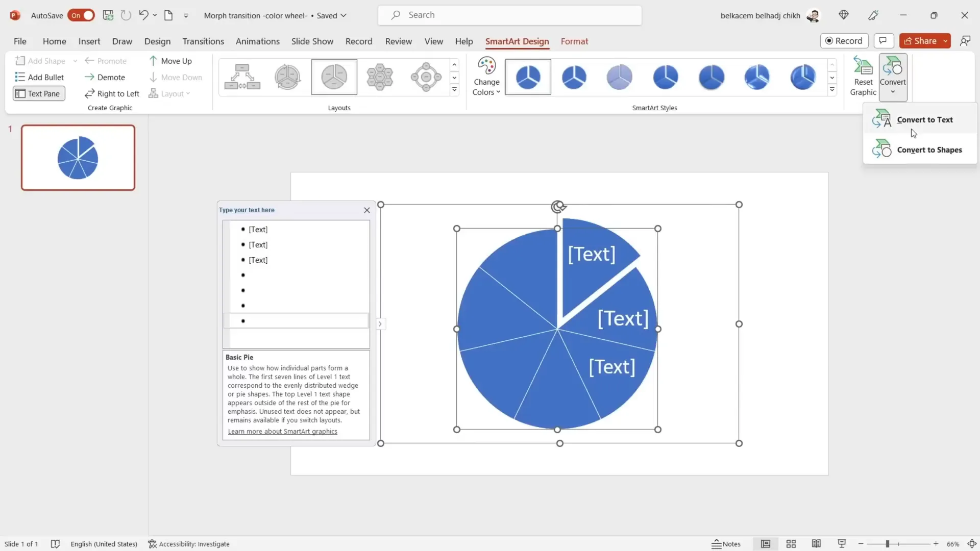Expand SmartArt Styles gallery More arrow
The image size is (980, 551).
point(832,90)
